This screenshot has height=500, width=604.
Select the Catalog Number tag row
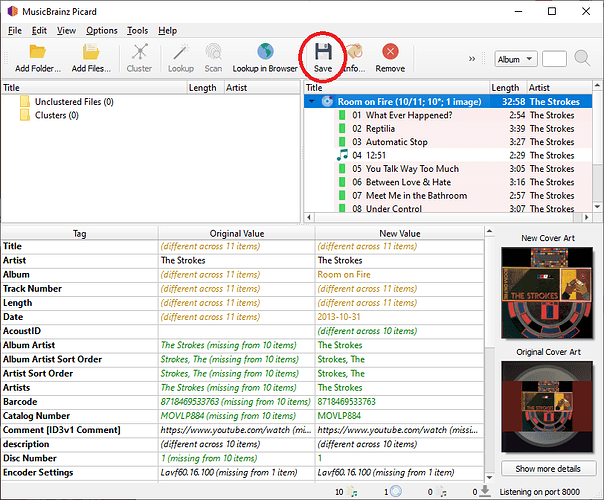[x=243, y=416]
